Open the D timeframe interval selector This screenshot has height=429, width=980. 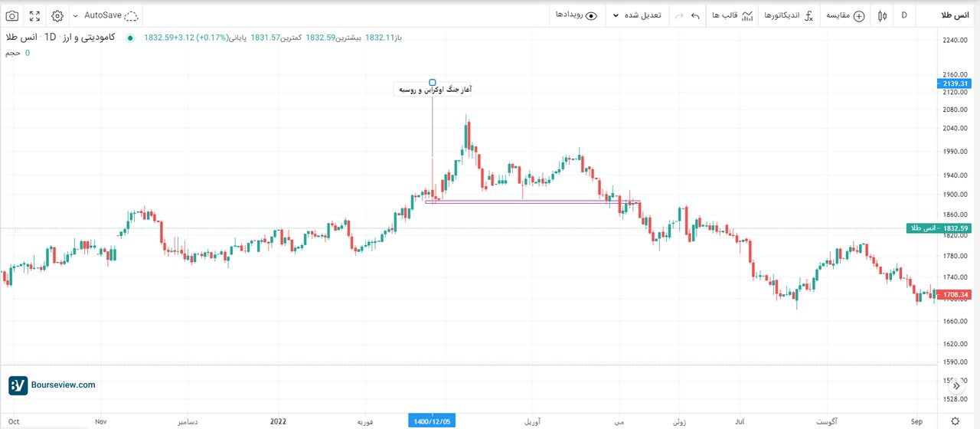tap(904, 15)
